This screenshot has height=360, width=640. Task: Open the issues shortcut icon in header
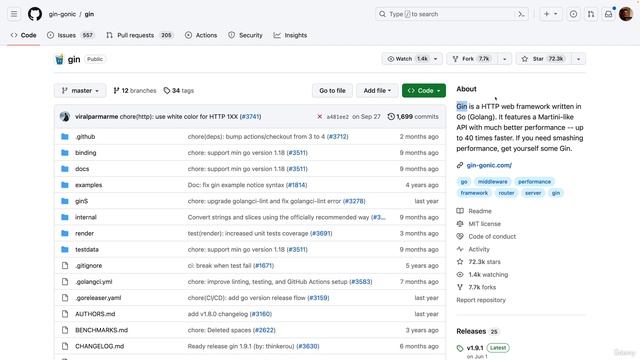573,14
